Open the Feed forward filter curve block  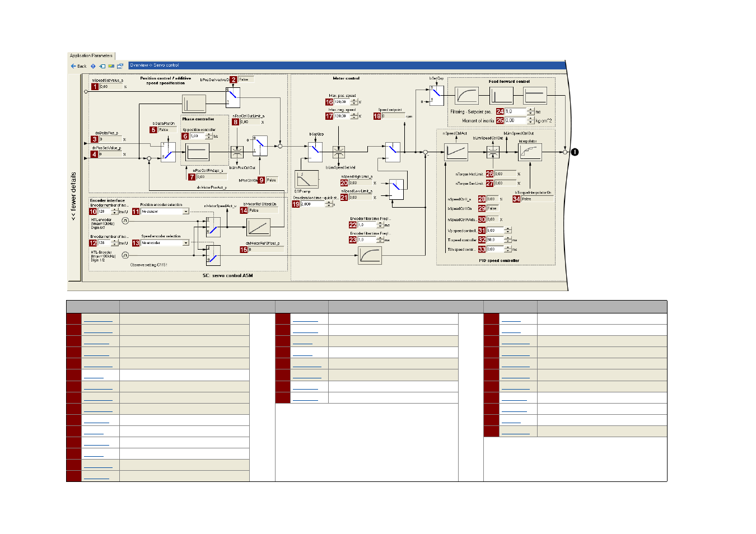466,96
